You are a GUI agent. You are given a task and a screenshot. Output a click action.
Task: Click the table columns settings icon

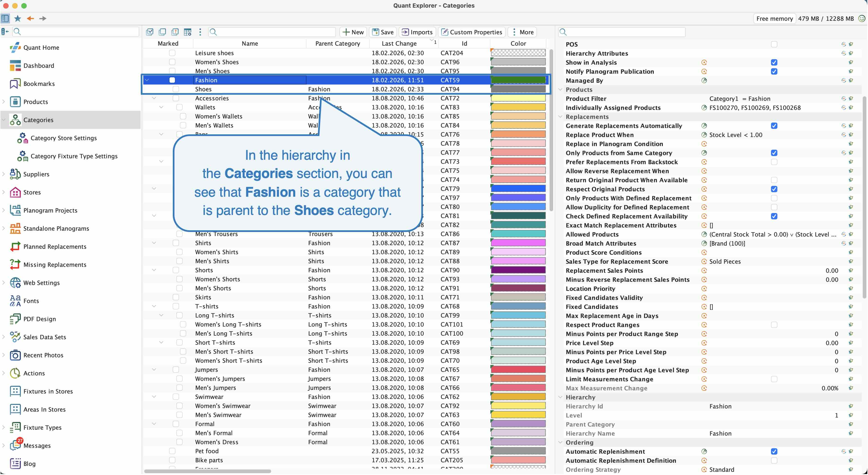point(188,32)
